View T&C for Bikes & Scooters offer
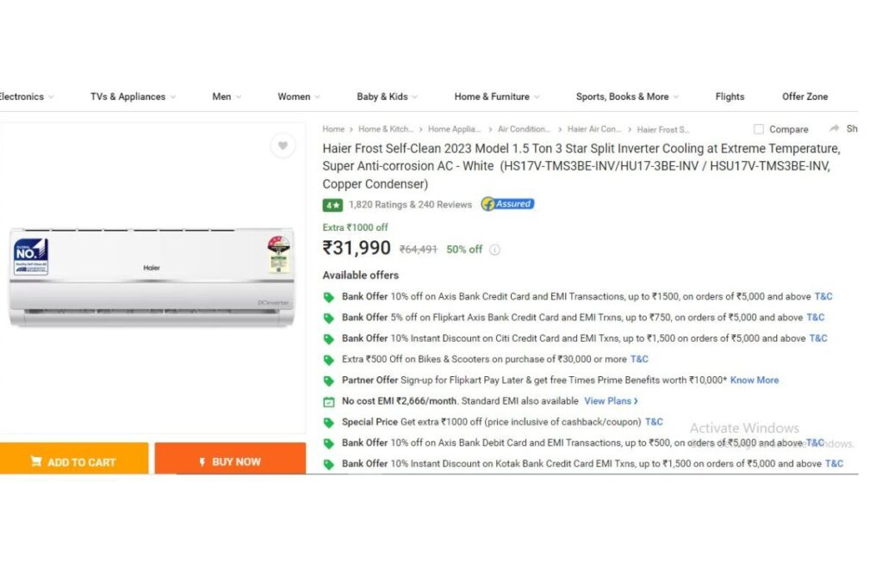 (640, 359)
